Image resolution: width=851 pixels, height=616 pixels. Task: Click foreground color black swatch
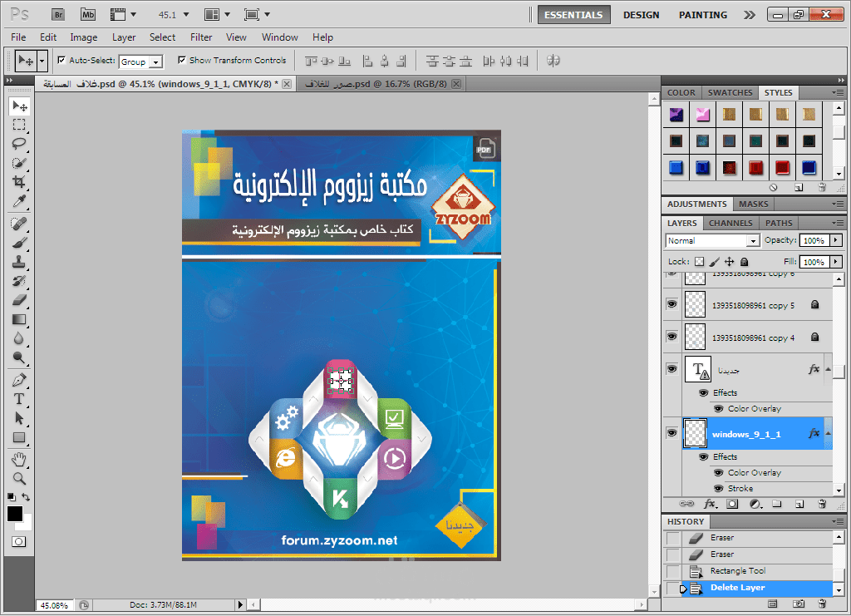pos(15,514)
